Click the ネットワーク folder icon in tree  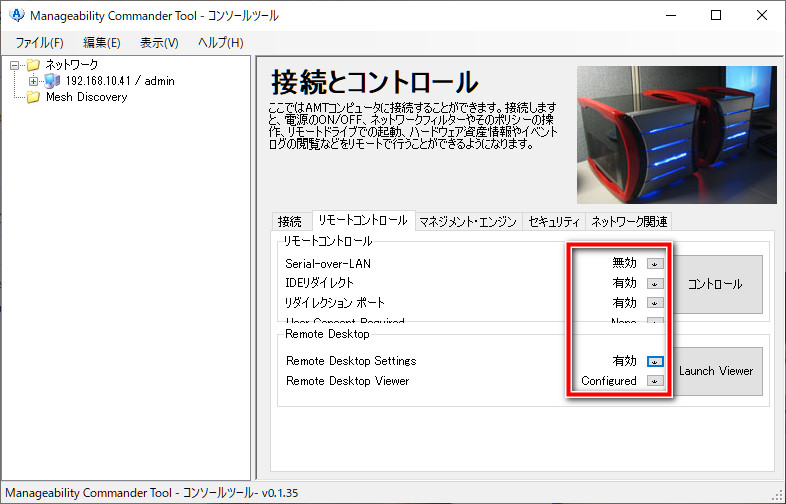point(33,65)
